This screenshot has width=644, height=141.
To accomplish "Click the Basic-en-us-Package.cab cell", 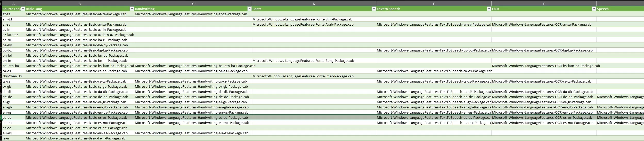I will coord(80,112).
